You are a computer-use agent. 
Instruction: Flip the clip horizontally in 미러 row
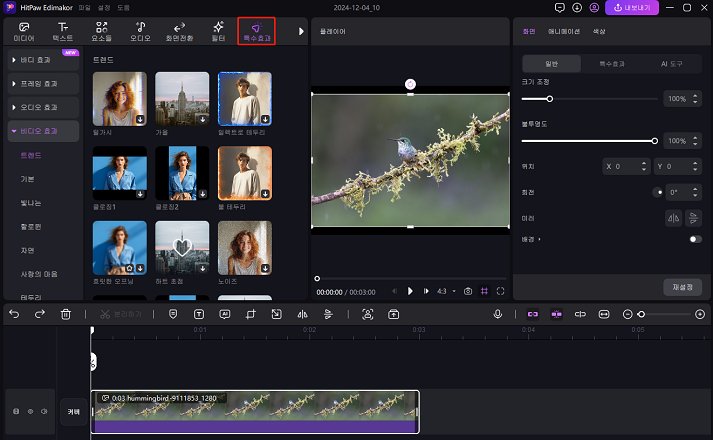(673, 218)
